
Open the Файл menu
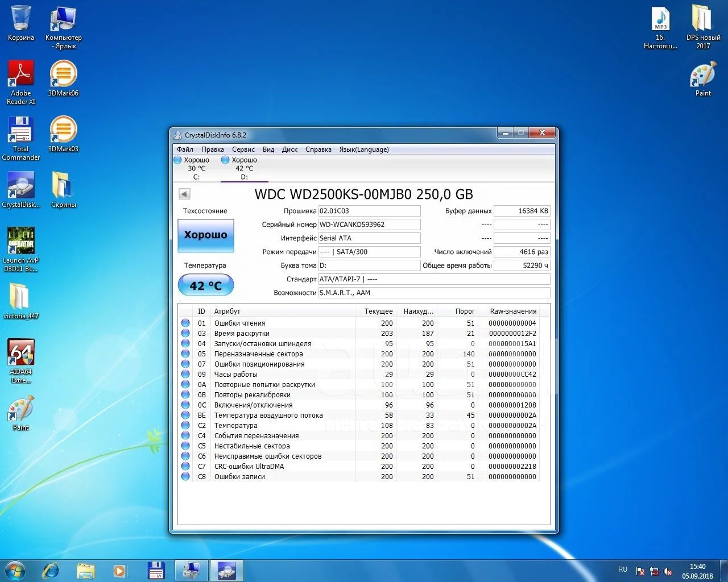(x=185, y=149)
